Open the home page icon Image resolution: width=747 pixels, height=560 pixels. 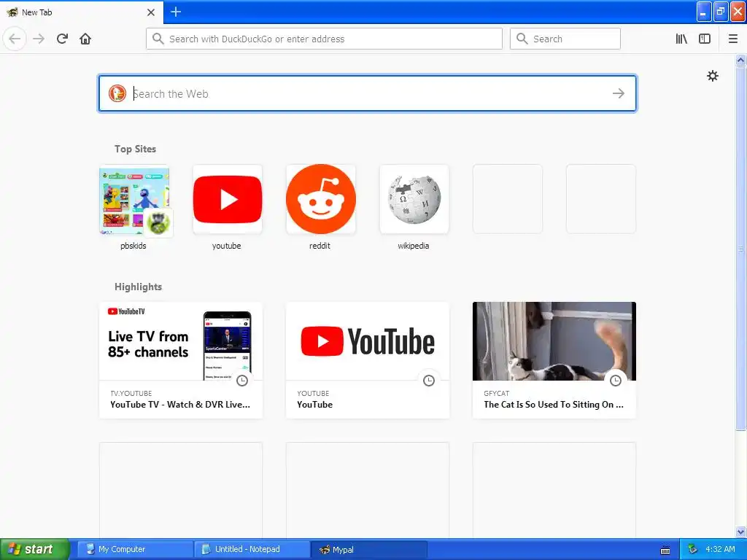click(85, 39)
